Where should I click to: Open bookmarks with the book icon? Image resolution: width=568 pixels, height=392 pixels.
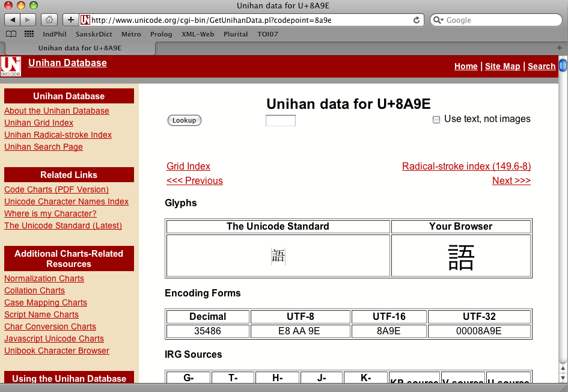11,34
